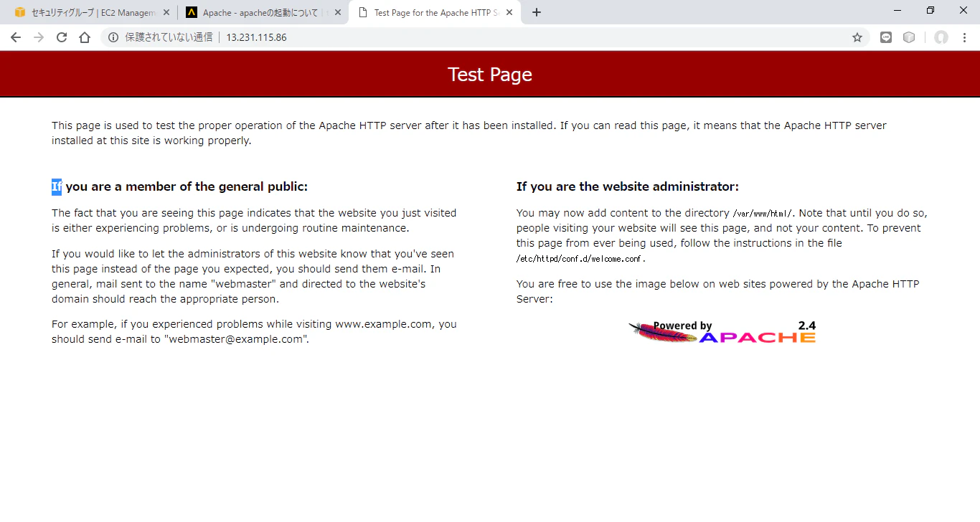Click the heading 'you are a member of the general public:'
This screenshot has height=522, width=980.
(187, 186)
